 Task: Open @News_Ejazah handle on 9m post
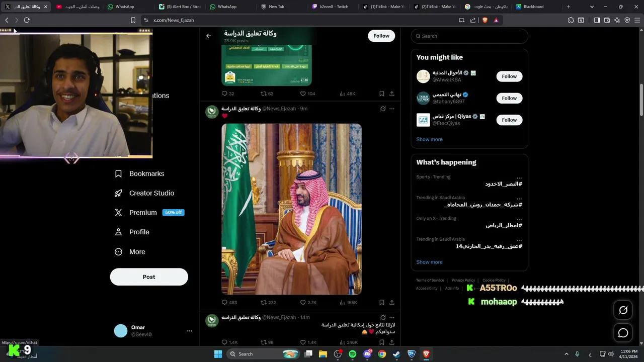279,109
